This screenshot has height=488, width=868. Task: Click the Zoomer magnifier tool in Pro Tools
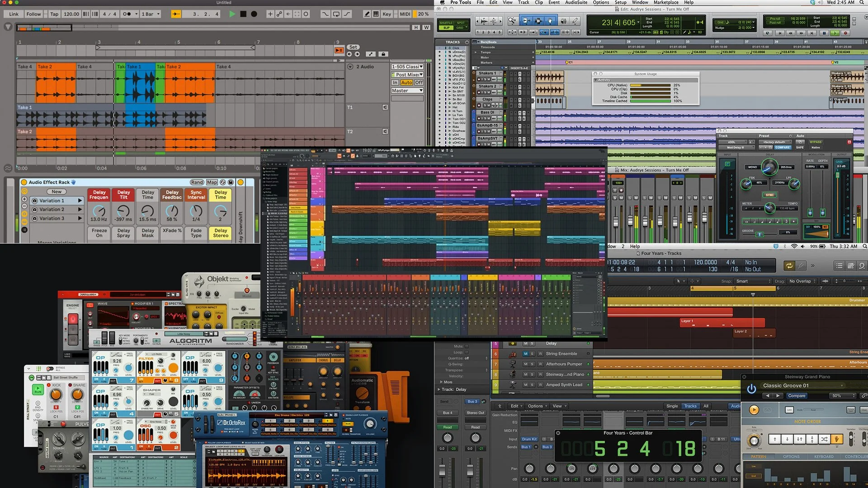pos(512,21)
